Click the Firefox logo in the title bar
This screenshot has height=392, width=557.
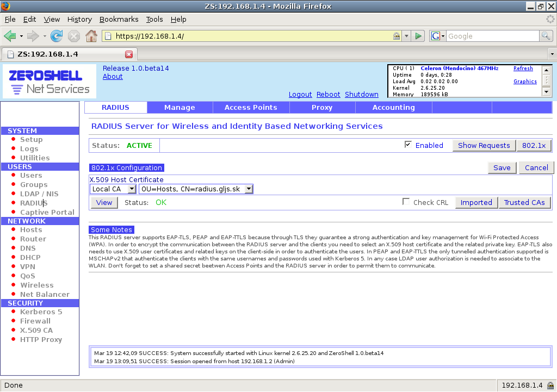(x=5, y=6)
